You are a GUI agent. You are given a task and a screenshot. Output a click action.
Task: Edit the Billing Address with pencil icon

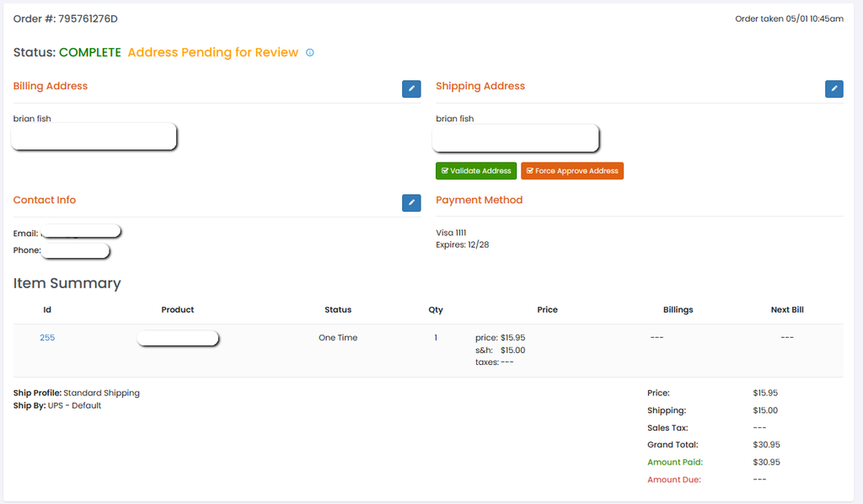coord(411,88)
